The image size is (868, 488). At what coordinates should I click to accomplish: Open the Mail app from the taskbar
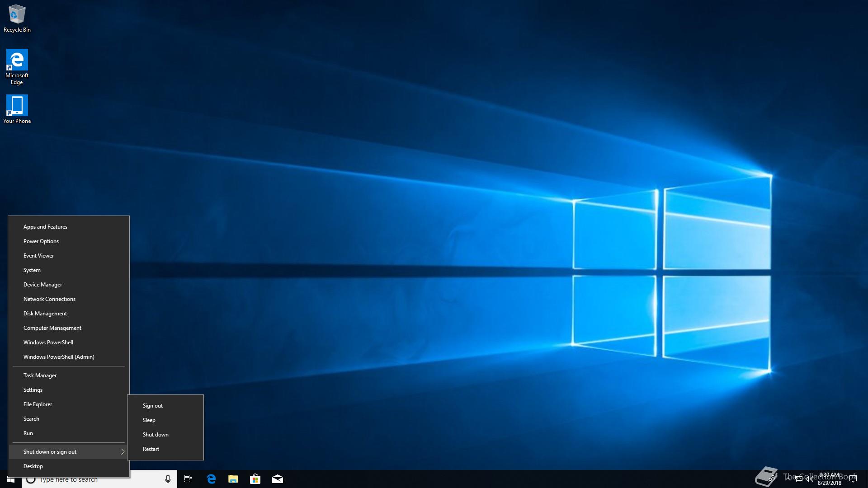[278, 479]
